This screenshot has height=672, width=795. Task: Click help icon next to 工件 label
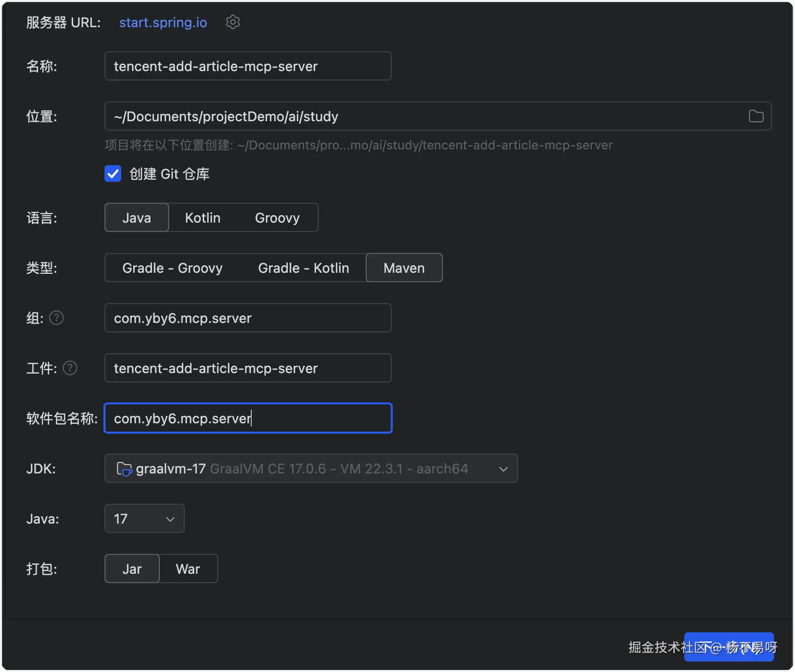(x=70, y=368)
